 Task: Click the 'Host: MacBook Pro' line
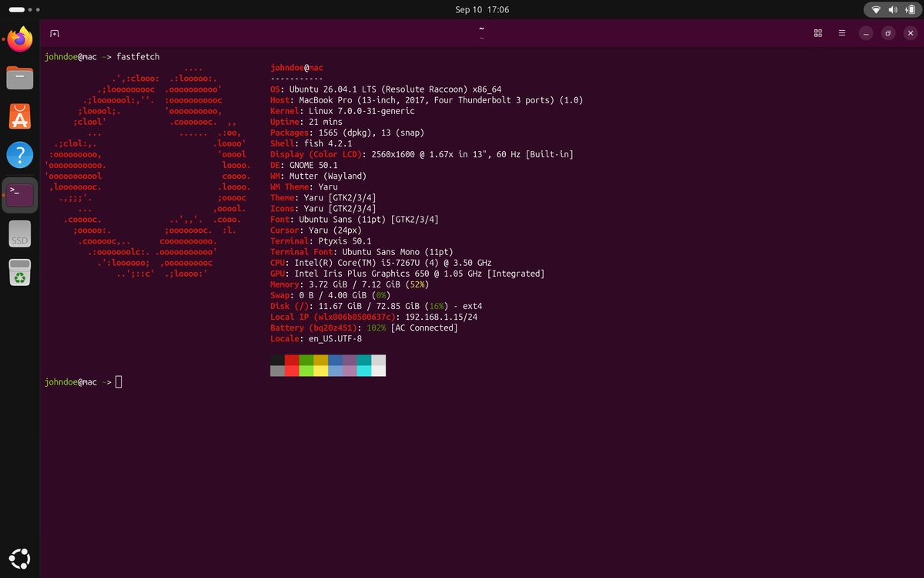[427, 100]
